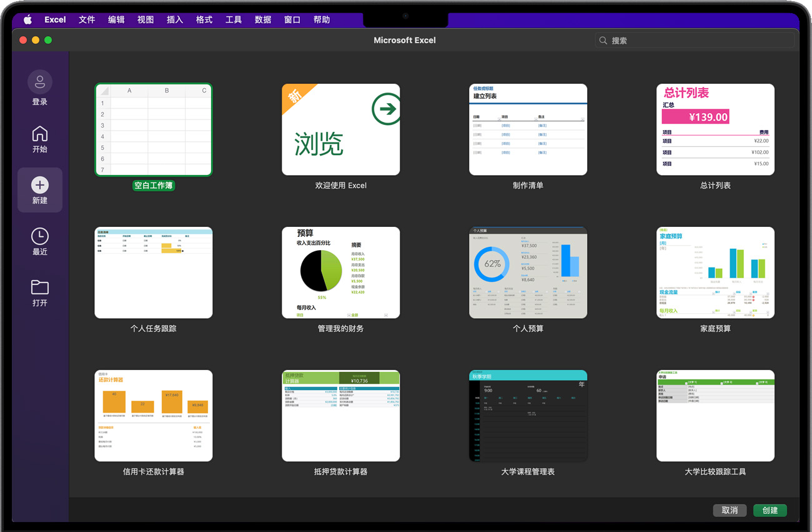Select the 总计列表 template thumbnail
812x532 pixels.
[x=715, y=130]
